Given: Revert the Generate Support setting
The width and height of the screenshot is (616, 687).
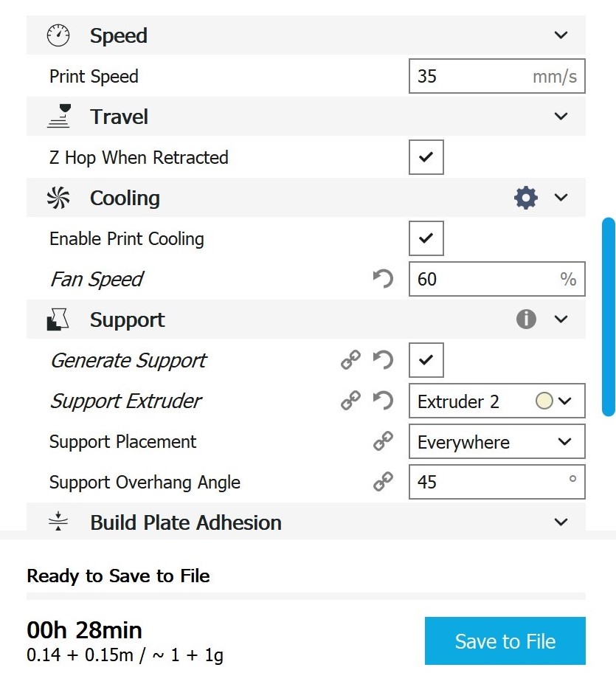Looking at the screenshot, I should (x=382, y=360).
